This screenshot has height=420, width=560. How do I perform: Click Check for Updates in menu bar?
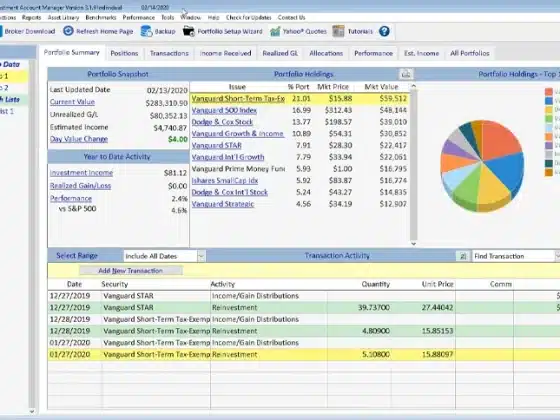[249, 18]
